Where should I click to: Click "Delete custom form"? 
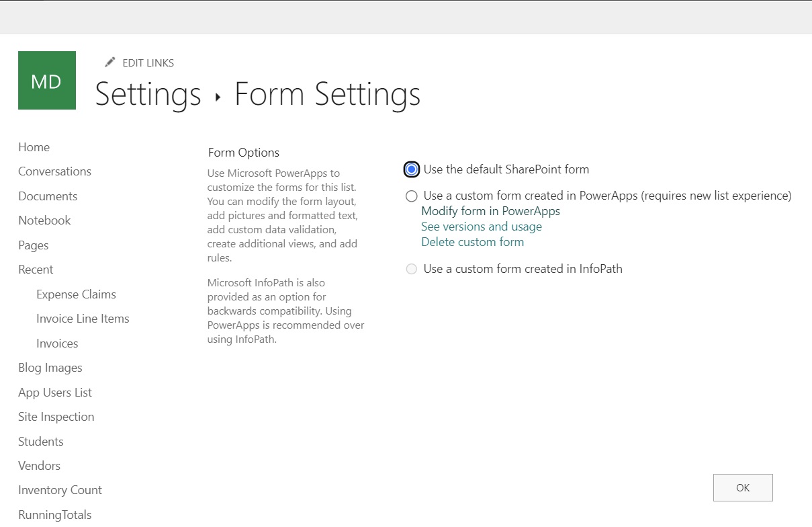[472, 241]
